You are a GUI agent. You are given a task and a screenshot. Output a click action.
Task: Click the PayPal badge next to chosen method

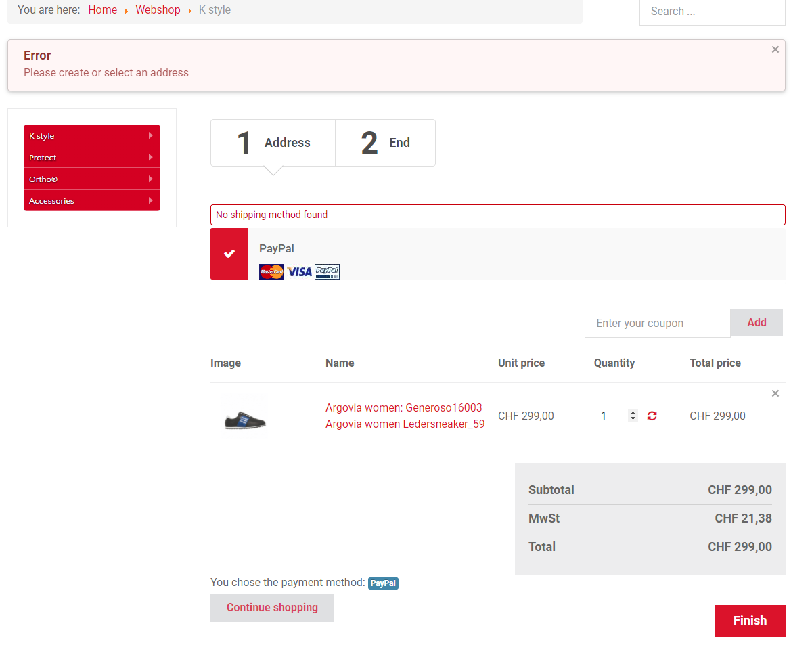pos(383,583)
